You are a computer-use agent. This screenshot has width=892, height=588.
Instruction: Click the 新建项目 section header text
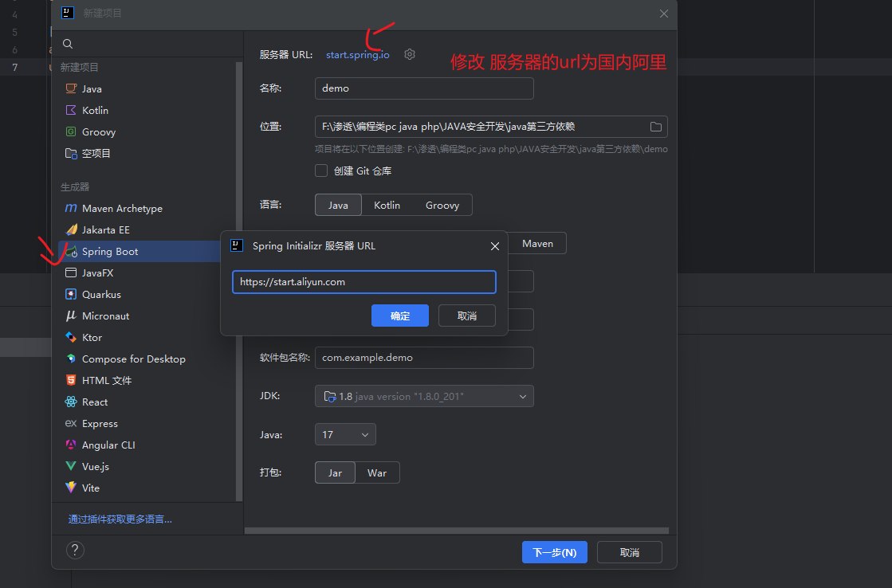tap(80, 67)
